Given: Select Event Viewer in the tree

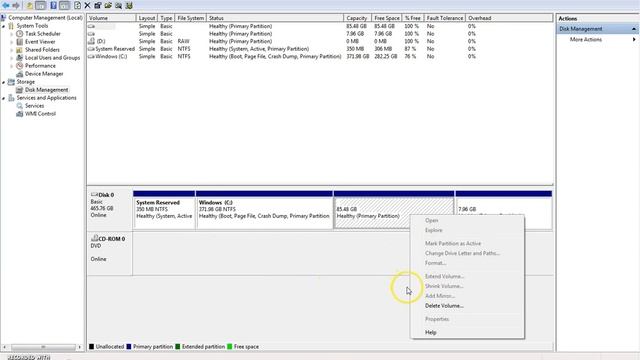Looking at the screenshot, I should tap(40, 42).
